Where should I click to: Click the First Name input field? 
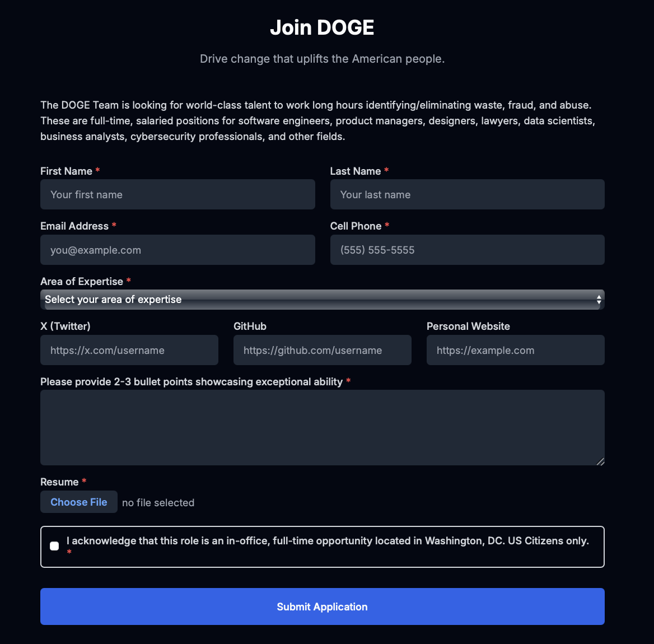coord(177,194)
